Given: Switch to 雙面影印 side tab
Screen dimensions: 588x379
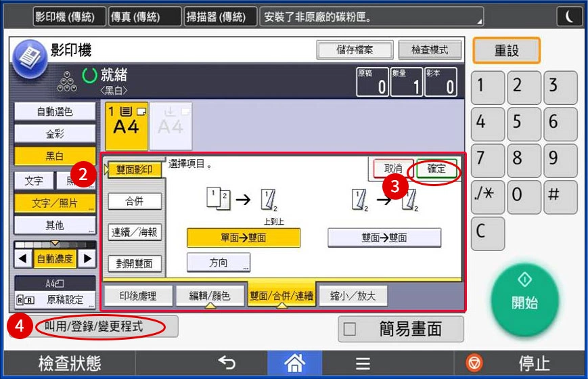Looking at the screenshot, I should 134,170.
